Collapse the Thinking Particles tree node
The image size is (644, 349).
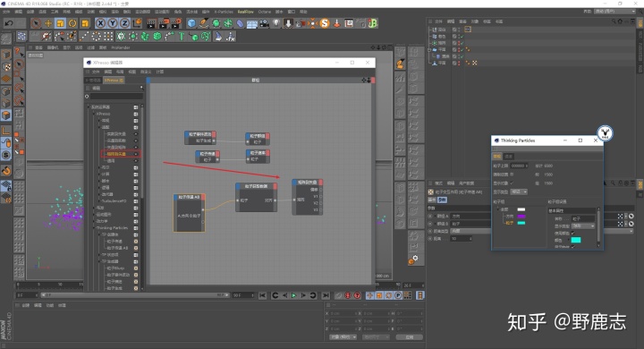tap(94, 227)
